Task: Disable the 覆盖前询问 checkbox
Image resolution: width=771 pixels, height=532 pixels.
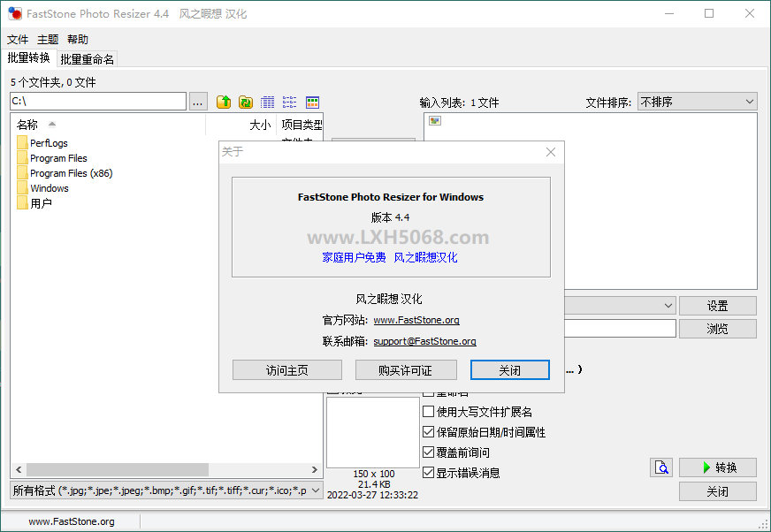Action: pyautogui.click(x=428, y=452)
